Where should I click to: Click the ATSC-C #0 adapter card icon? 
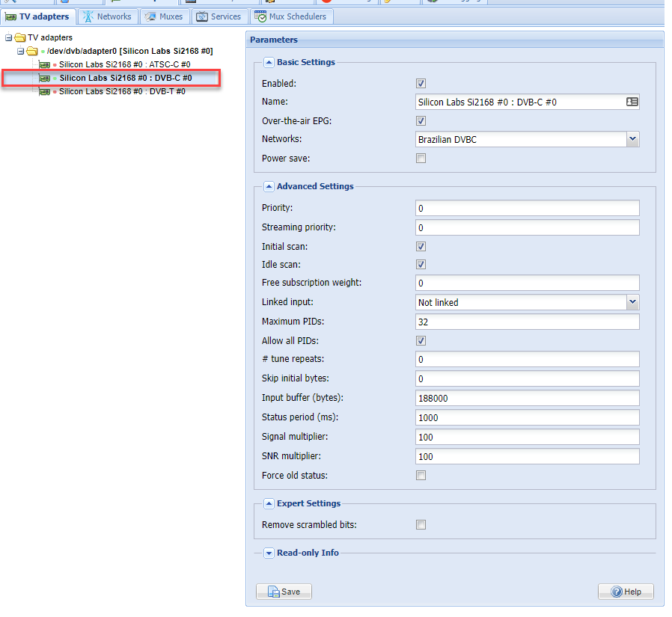click(x=44, y=65)
